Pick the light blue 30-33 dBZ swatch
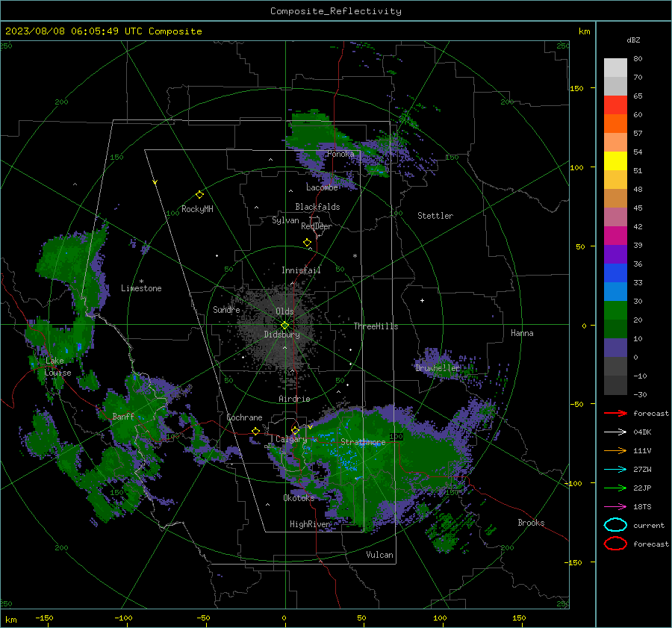Viewport: 672px width, 628px height. point(615,291)
